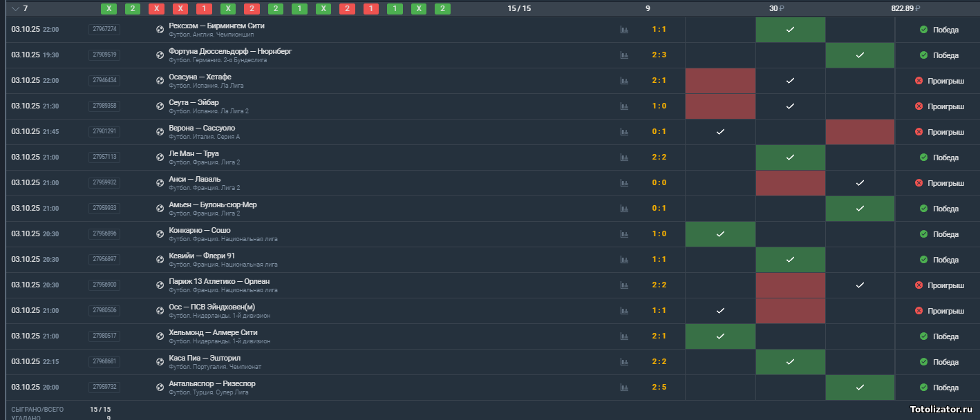Open the Амьен — Булонь-сюр-Мер match title

212,205
